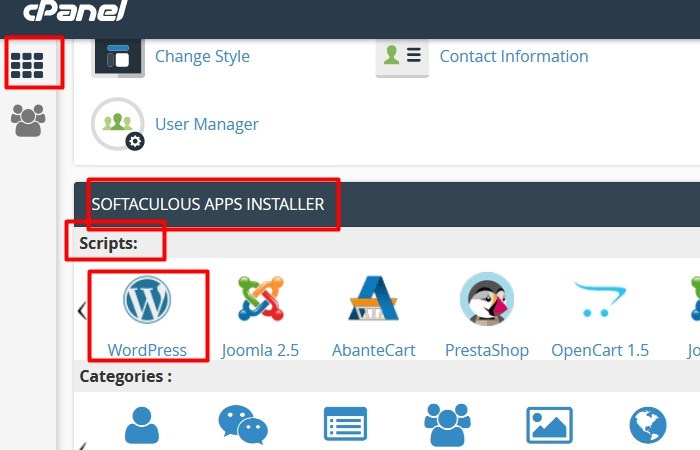Open the AbanteCart link
The image size is (700, 450).
(x=374, y=350)
